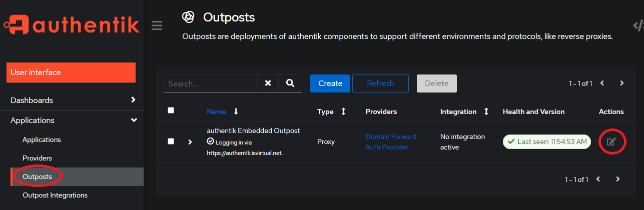Click the Name column header
Image resolution: width=644 pixels, height=210 pixels.
[x=216, y=111]
